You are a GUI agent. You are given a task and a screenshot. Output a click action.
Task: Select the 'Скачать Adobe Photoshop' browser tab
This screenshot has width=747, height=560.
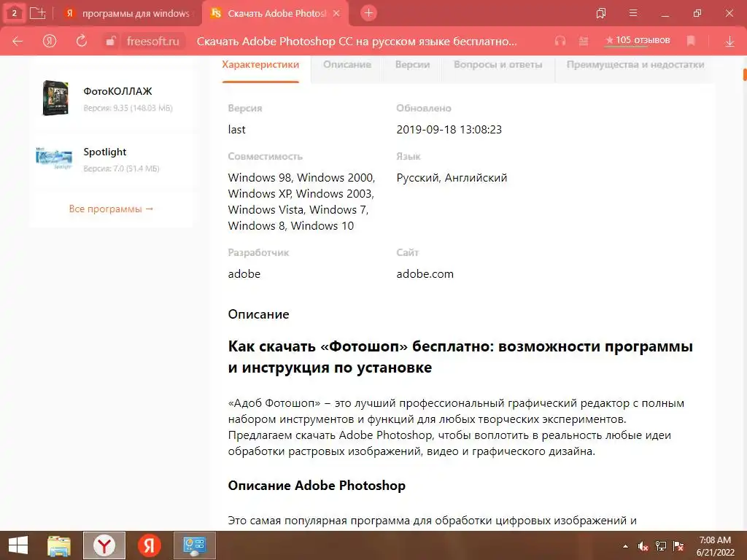276,13
